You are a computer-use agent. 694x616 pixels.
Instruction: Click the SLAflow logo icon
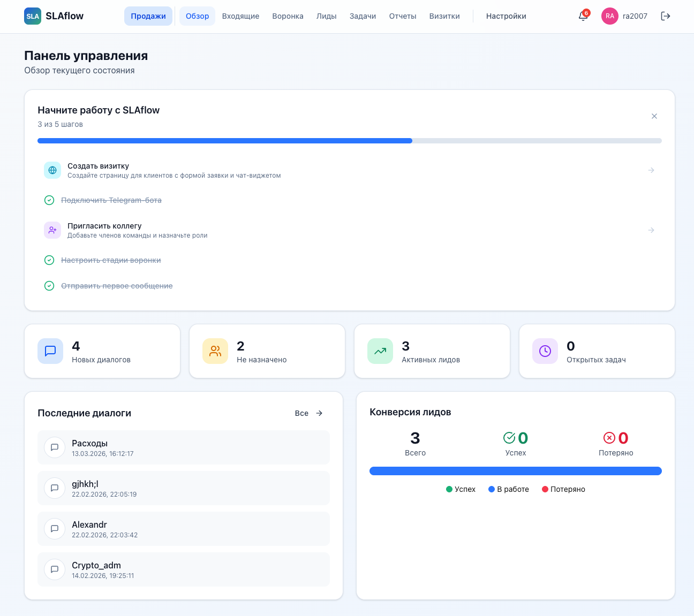pyautogui.click(x=33, y=16)
